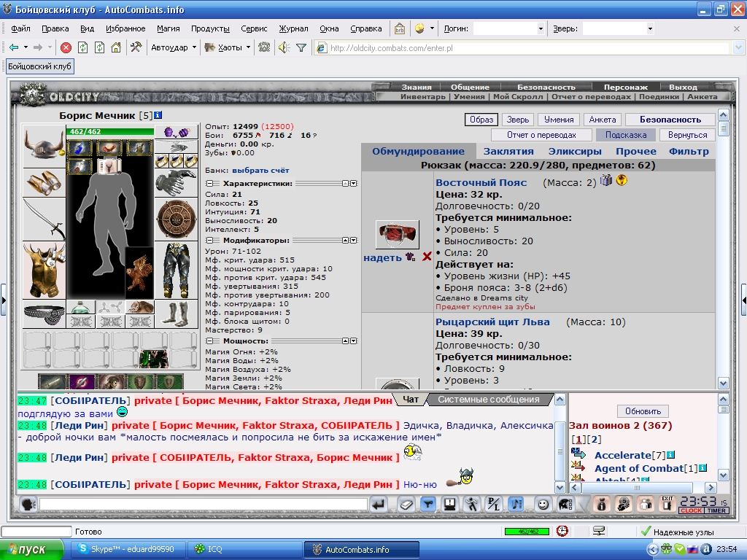Click the info icon next to Борис Мечник
This screenshot has width=747, height=560.
coord(158,115)
